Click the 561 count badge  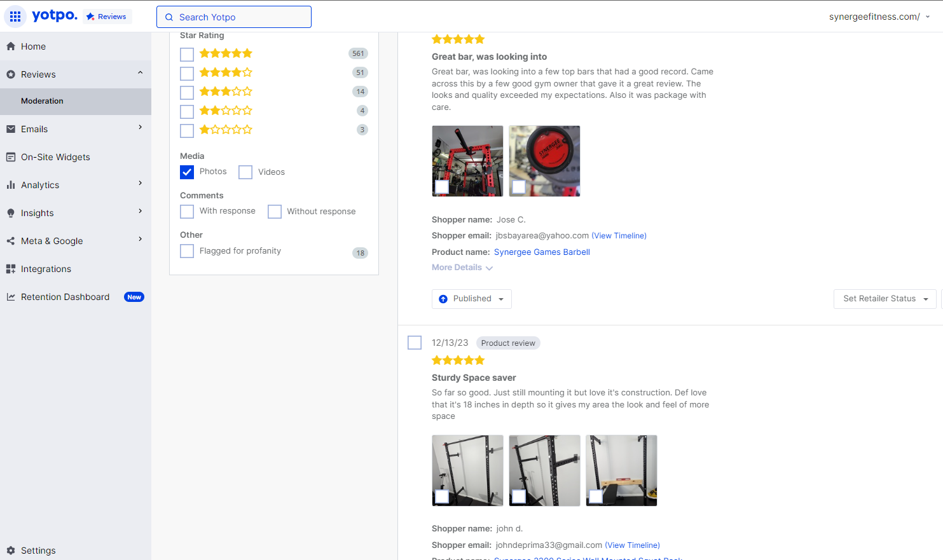pyautogui.click(x=359, y=53)
